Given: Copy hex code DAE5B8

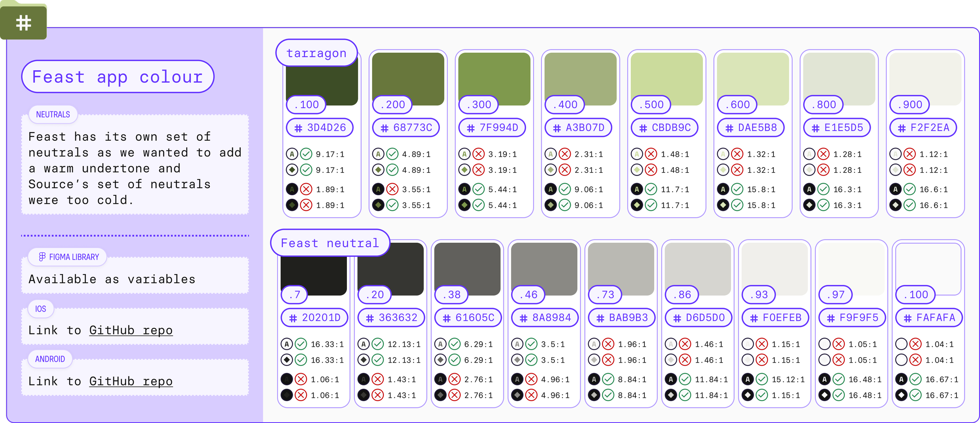Looking at the screenshot, I should pos(751,127).
